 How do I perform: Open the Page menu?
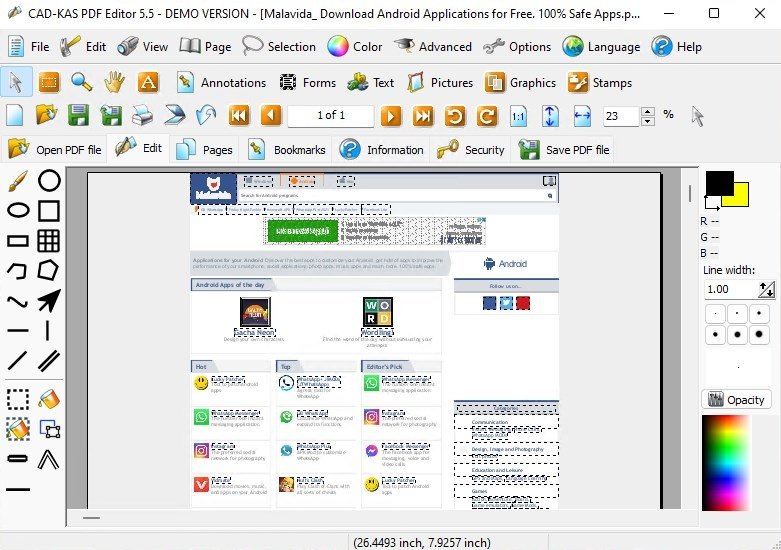(x=205, y=47)
